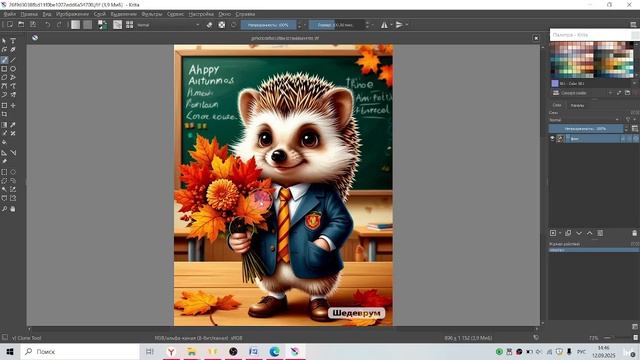Open layer properties button

click(600, 233)
